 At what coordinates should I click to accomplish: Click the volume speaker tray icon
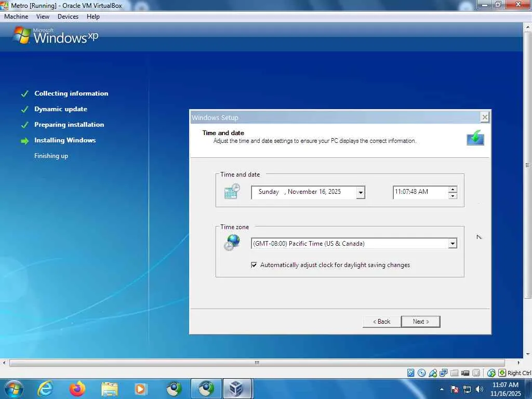coord(479,389)
